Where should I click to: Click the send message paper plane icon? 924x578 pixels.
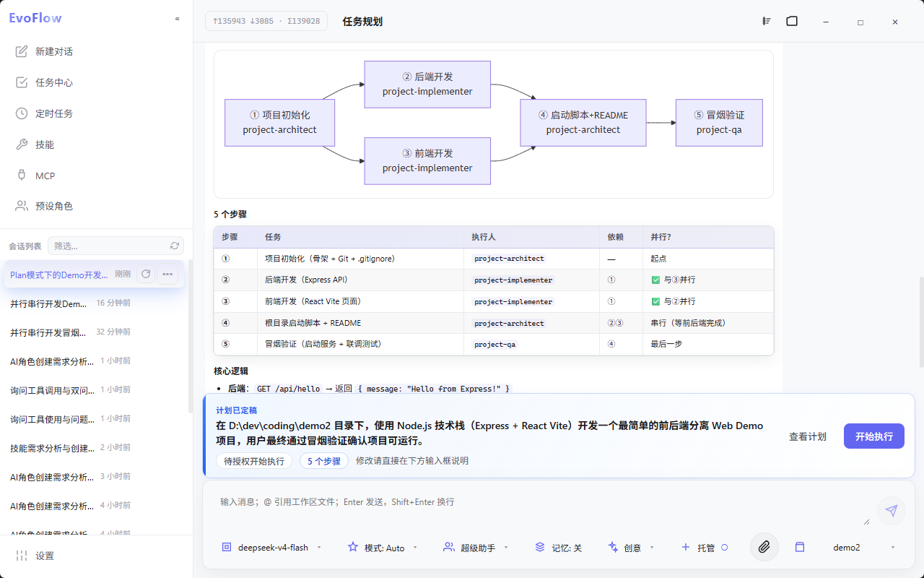892,510
